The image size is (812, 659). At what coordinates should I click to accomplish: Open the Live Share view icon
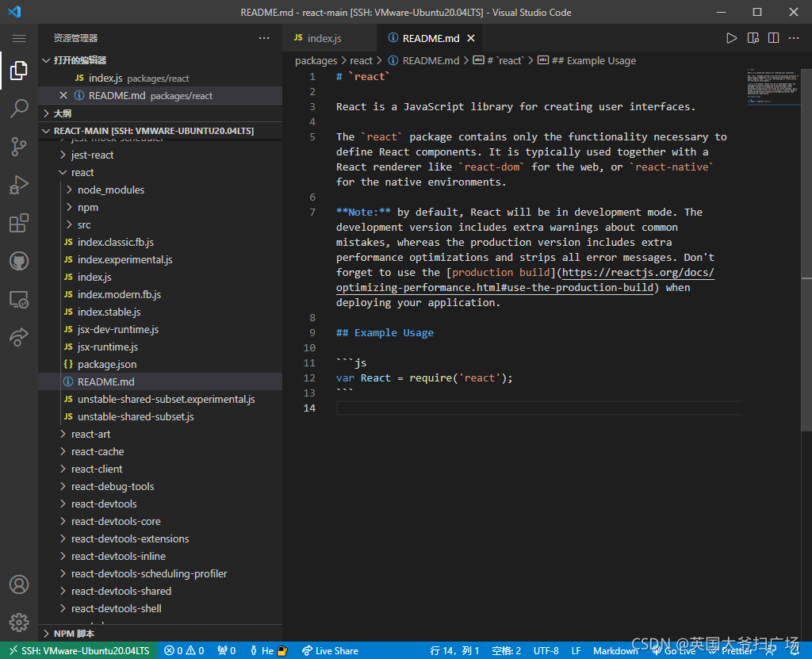[19, 337]
